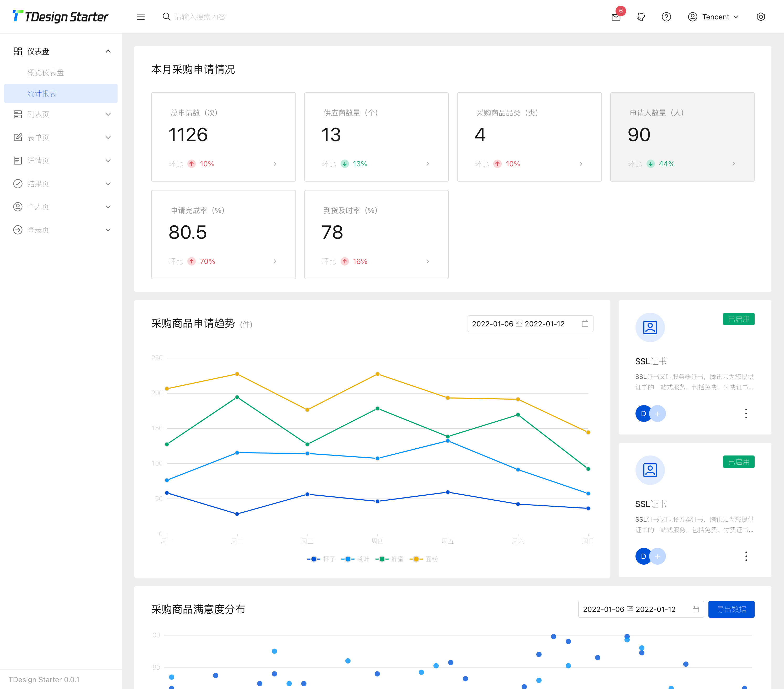Toggle the sidebar hamburger menu icon
The image size is (784, 689).
coord(140,17)
